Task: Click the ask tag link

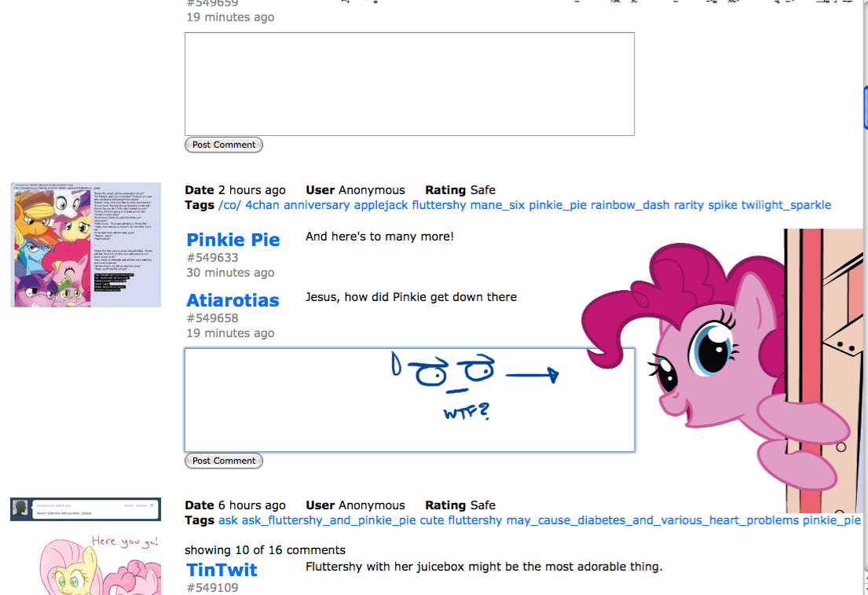Action: [228, 521]
